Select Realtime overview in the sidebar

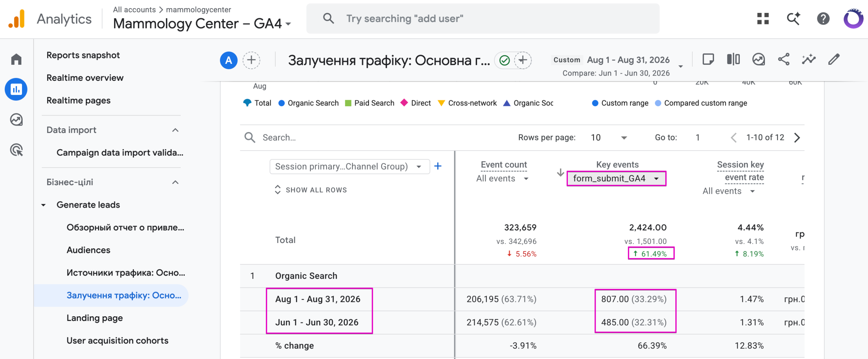click(85, 78)
